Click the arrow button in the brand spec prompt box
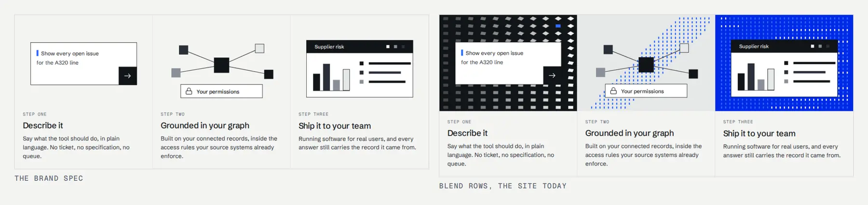This screenshot has height=205, width=868. tap(128, 76)
